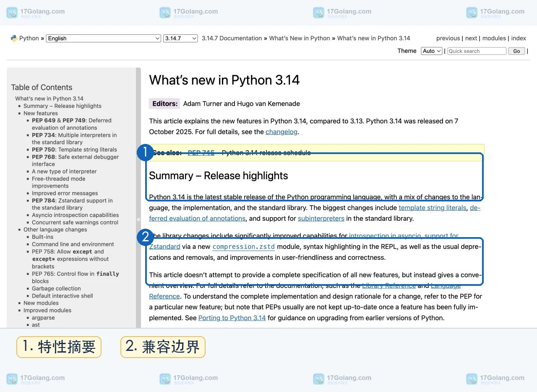Click the Python breadcrumb home link
This screenshot has width=537, height=392.
click(x=29, y=38)
